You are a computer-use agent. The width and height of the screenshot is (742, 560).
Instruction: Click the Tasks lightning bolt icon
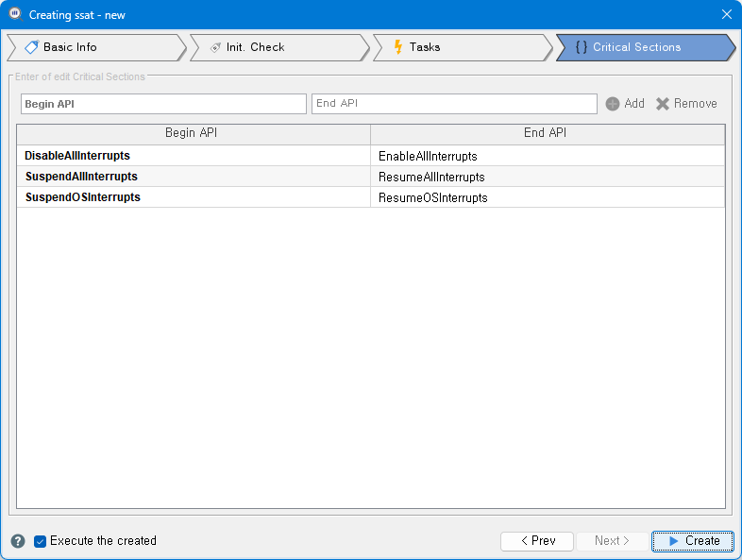pyautogui.click(x=397, y=47)
